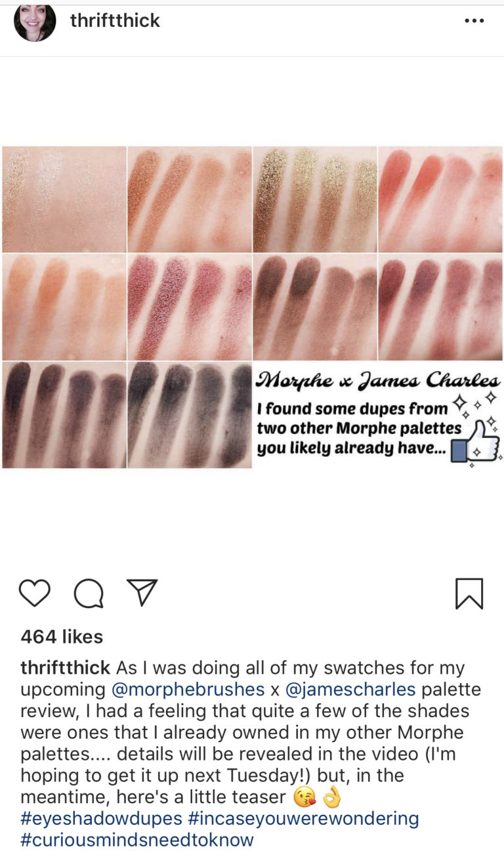Viewport: 504px width, 857px height.
Task: Tap thriftthick username in caption
Action: pos(66,668)
